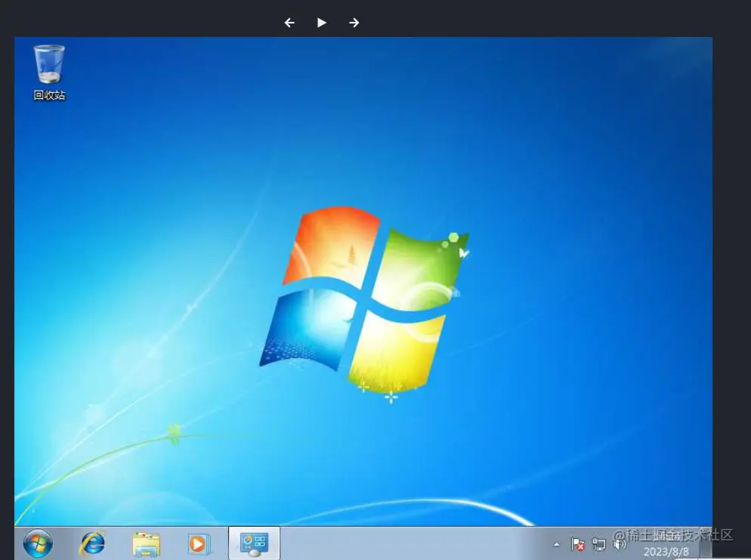The width and height of the screenshot is (751, 560).
Task: Select the Recycle Bin desktop icon
Action: pyautogui.click(x=49, y=73)
